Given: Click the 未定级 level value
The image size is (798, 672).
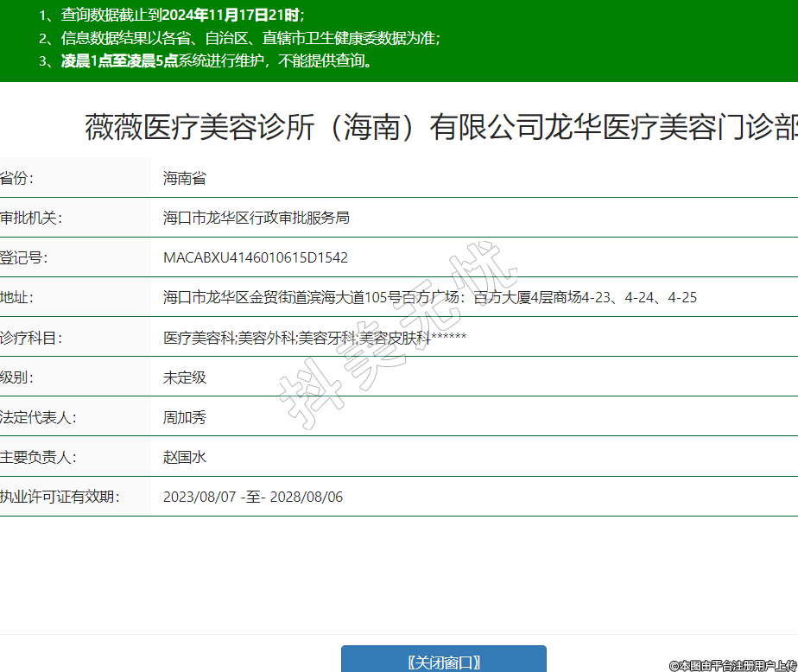Looking at the screenshot, I should (x=185, y=377).
